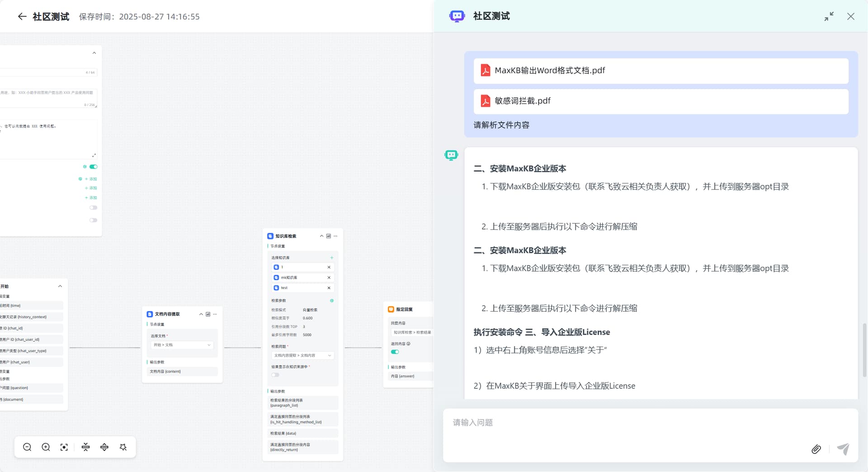Open the MaxKB输出Word格式文档.pdf attachment
The width and height of the screenshot is (868, 472).
(661, 71)
